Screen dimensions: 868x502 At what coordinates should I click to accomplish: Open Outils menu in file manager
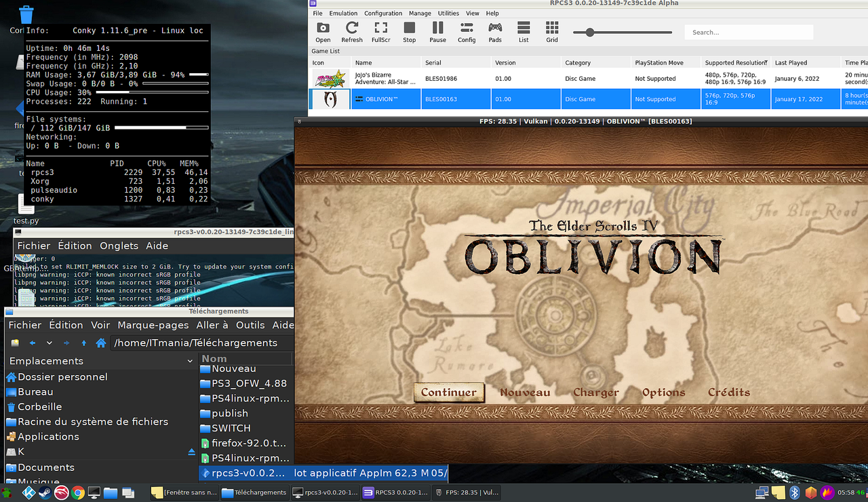pyautogui.click(x=250, y=325)
